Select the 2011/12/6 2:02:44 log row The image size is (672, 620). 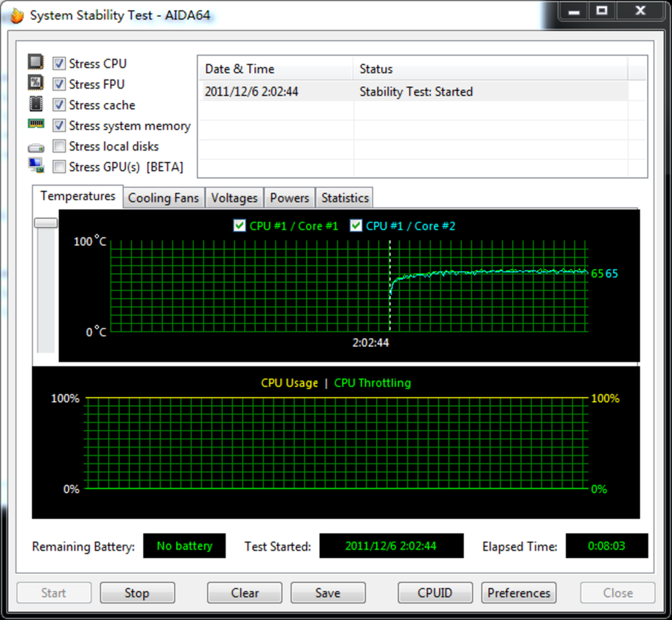click(413, 91)
